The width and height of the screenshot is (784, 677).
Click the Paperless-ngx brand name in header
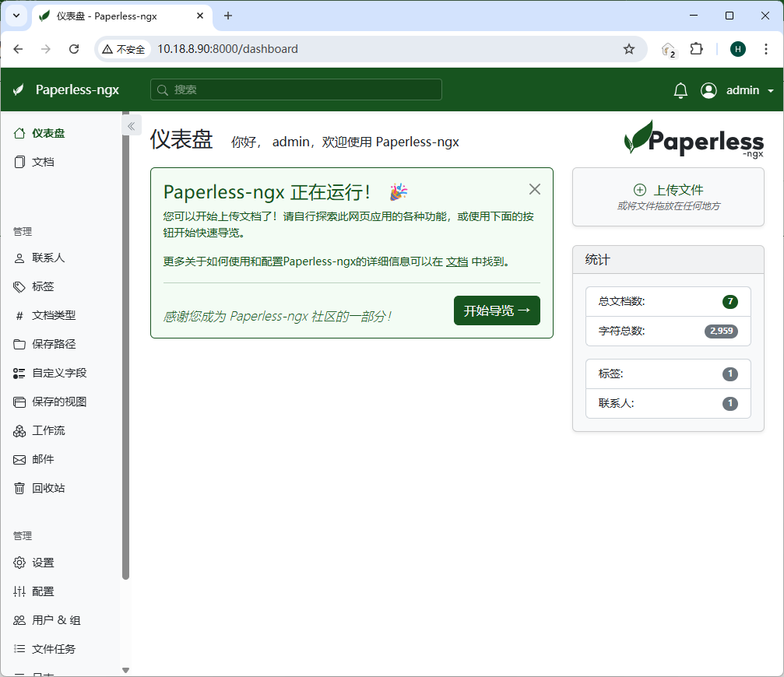coord(77,90)
